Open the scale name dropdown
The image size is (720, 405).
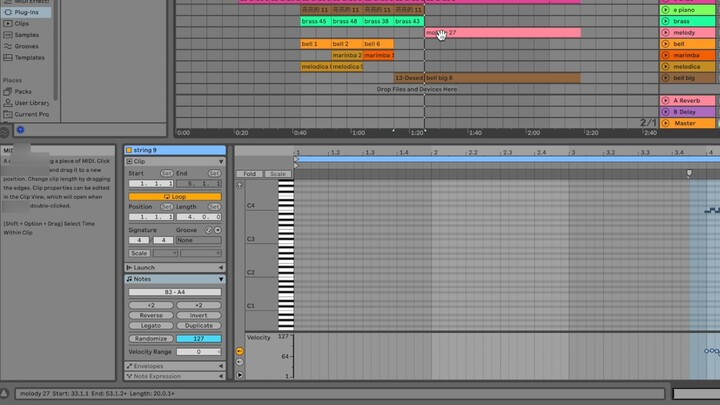click(x=201, y=253)
